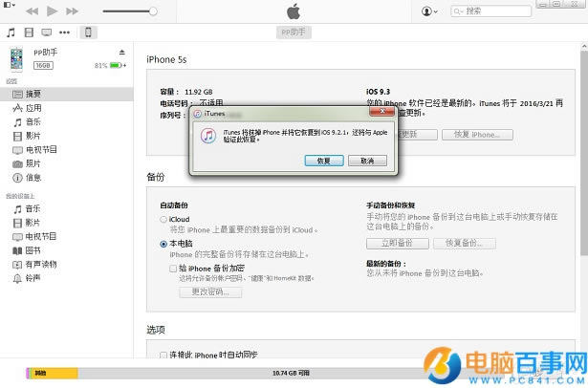Enable 给 iPhone 备份加密 checkbox
588x388 pixels.
click(173, 269)
